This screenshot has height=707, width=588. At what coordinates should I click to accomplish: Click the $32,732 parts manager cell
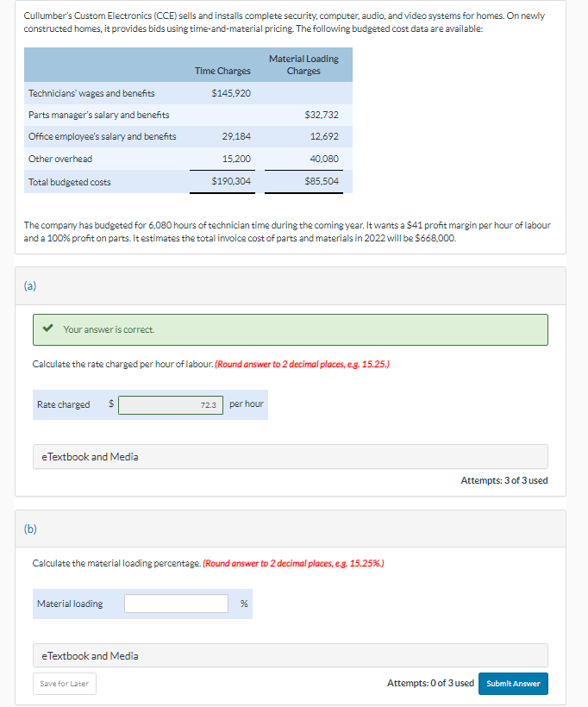coord(322,115)
